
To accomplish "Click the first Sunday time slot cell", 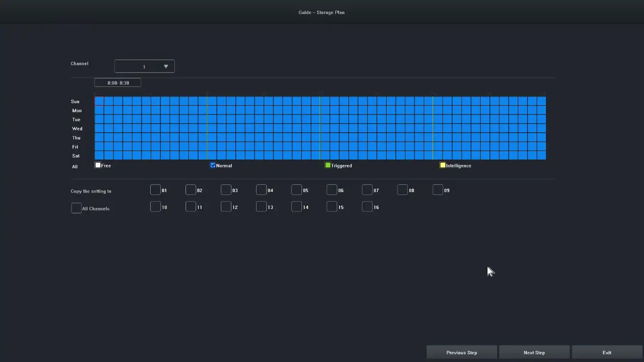I will click(99, 101).
